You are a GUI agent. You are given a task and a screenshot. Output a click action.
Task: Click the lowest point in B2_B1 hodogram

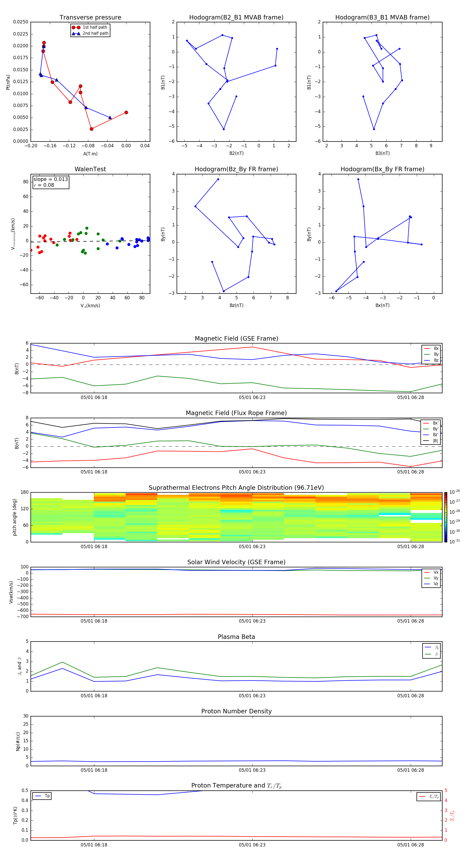[x=224, y=129]
